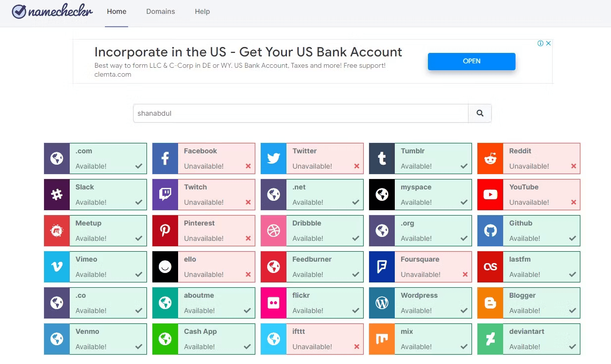
Task: Click the Blogger icon
Action: (x=490, y=303)
